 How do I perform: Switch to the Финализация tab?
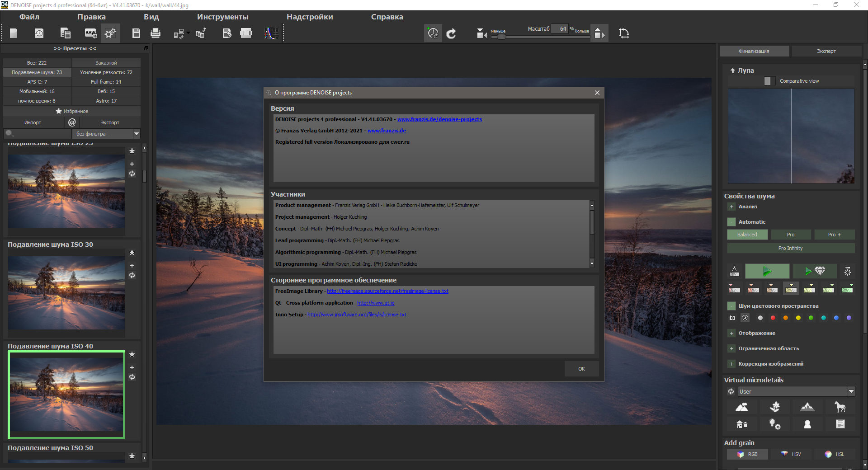(x=754, y=51)
